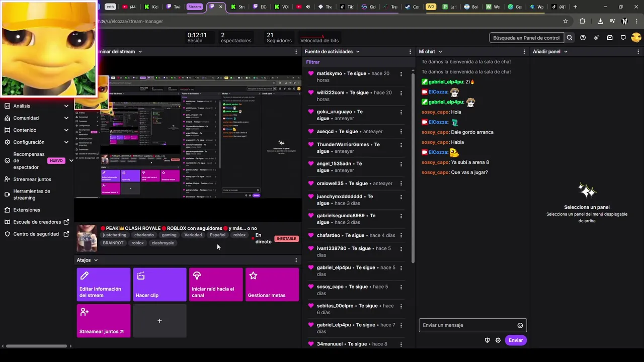The image size is (644, 362).
Task: Click the Seguidores count stat
Action: pos(279,38)
